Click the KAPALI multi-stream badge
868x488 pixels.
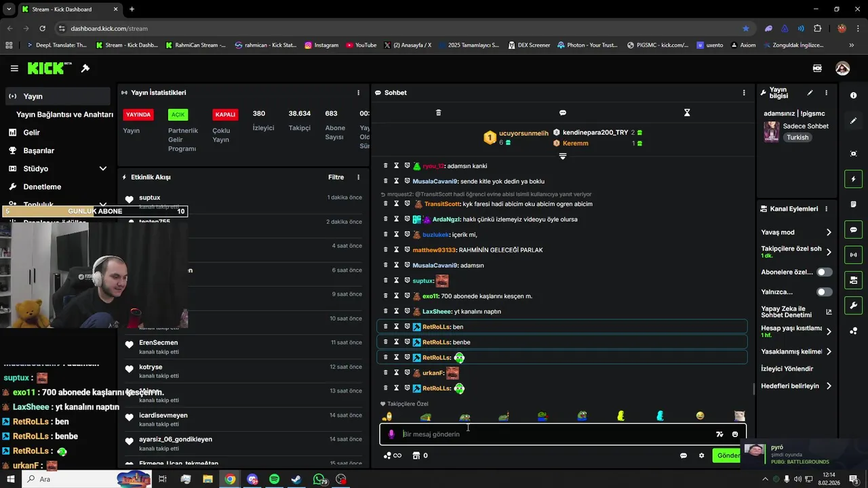[225, 115]
